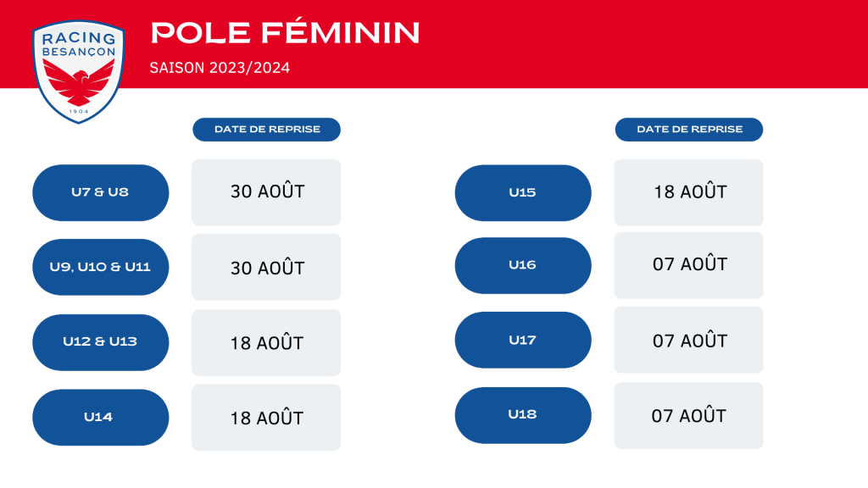Select the U9, U10 & U11 date box

point(266,267)
